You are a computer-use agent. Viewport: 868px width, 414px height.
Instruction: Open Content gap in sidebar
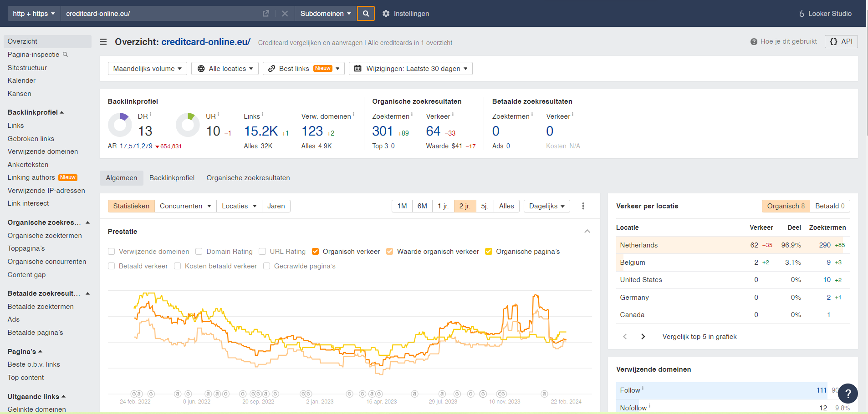click(26, 275)
